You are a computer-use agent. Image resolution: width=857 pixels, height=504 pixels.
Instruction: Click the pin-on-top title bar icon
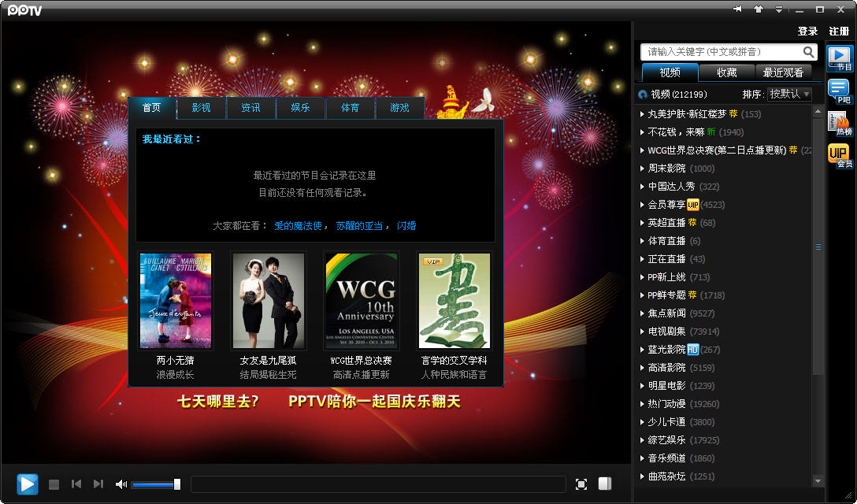click(737, 9)
